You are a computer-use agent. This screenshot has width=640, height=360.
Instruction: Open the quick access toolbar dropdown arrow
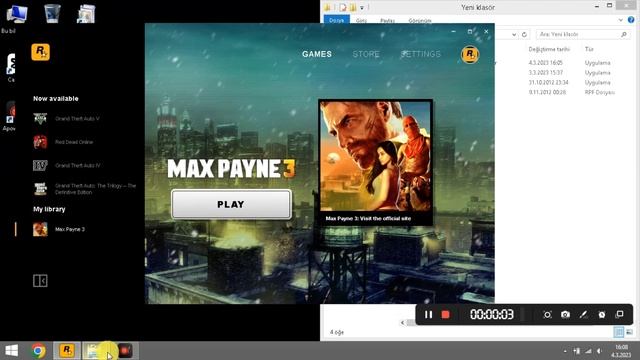362,7
